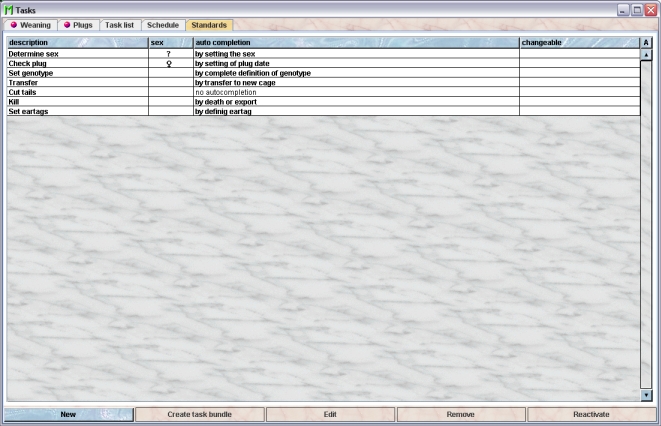Screen dimensions: 661x426
Task: Click the question mark sex symbol for Determine sex
Action: coord(170,54)
